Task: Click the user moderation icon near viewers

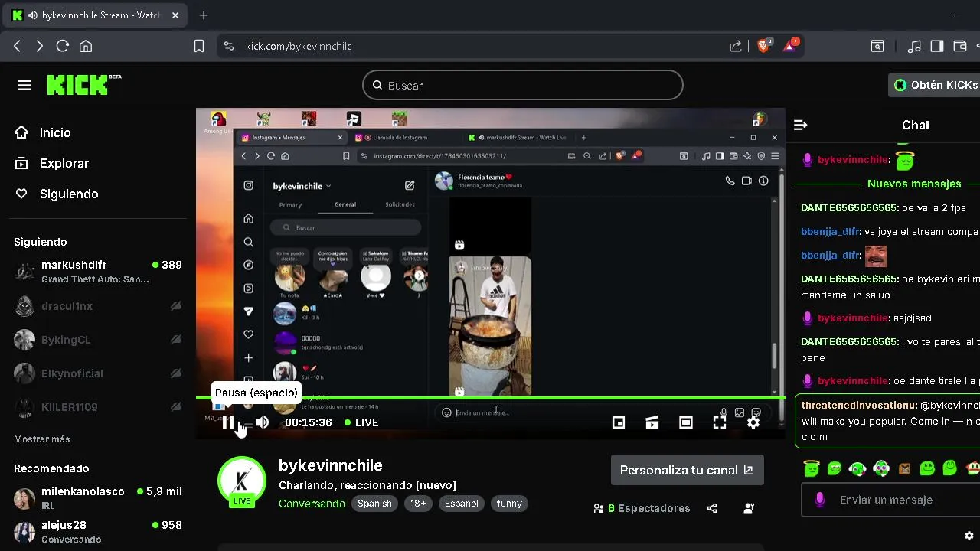Action: coord(749,508)
